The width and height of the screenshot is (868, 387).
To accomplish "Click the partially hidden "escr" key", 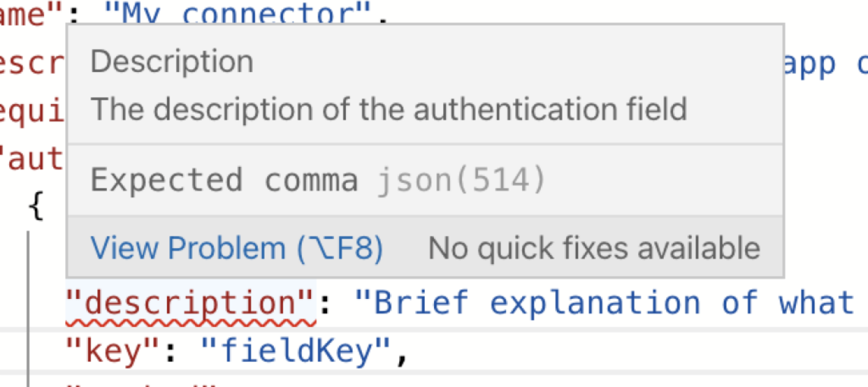I will [x=33, y=66].
